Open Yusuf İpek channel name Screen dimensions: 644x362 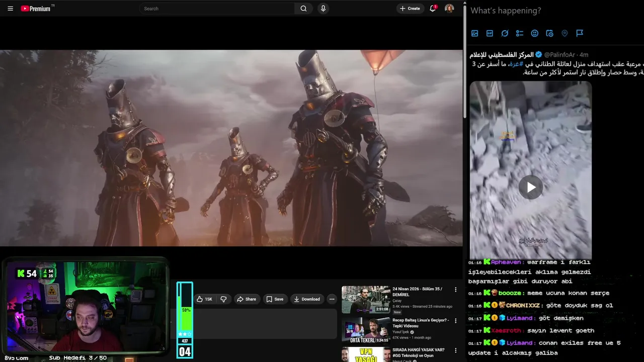point(401,332)
